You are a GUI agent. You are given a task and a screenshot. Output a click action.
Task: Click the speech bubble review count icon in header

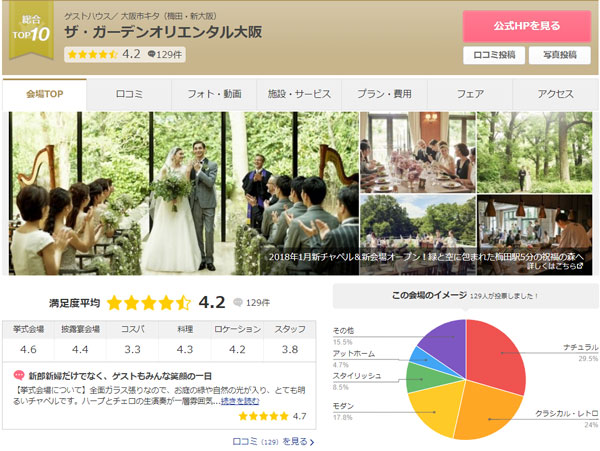pyautogui.click(x=152, y=55)
